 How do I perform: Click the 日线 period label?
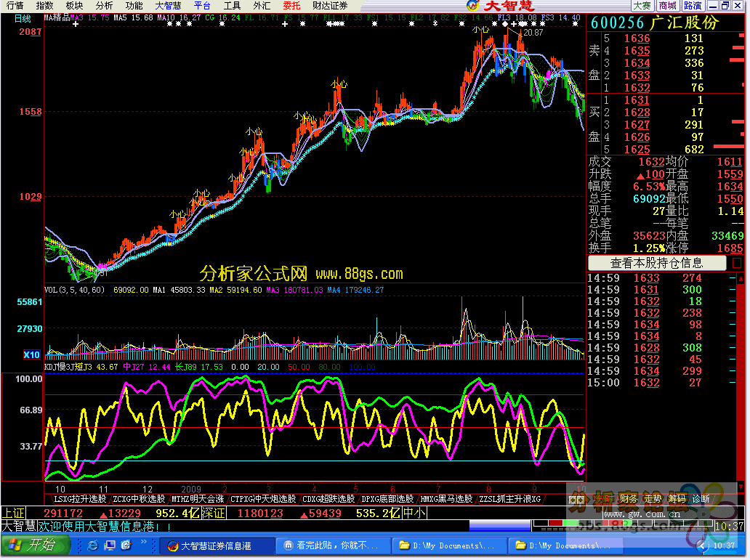click(x=23, y=19)
